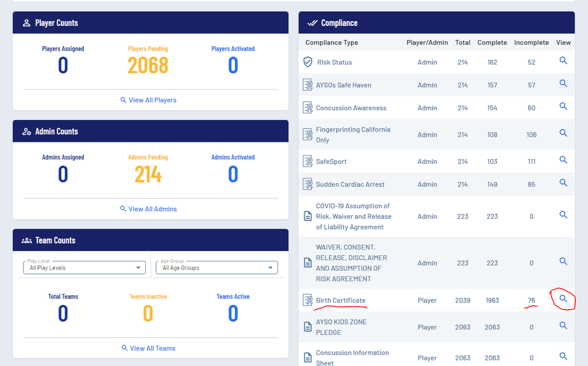Click magnifier icon for Risk Status row
The image size is (588, 366).
click(x=563, y=61)
